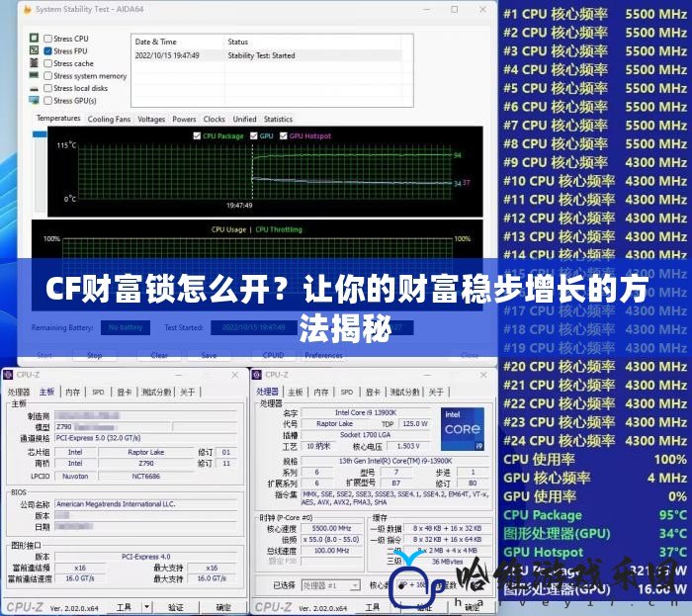Image resolution: width=692 pixels, height=616 pixels.
Task: Click the disk icon beside Stress local disks
Action: coord(34,88)
